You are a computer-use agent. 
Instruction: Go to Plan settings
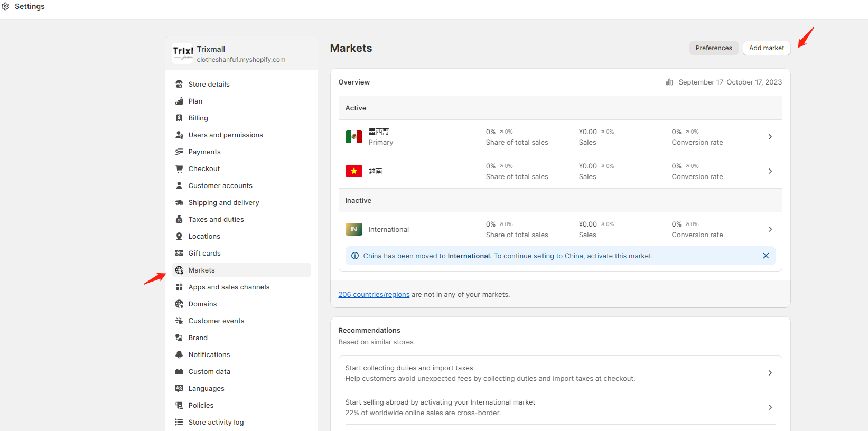click(241, 101)
